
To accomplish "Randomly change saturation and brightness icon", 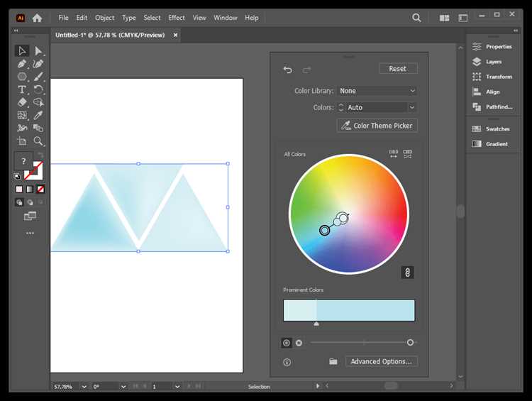I will point(407,154).
